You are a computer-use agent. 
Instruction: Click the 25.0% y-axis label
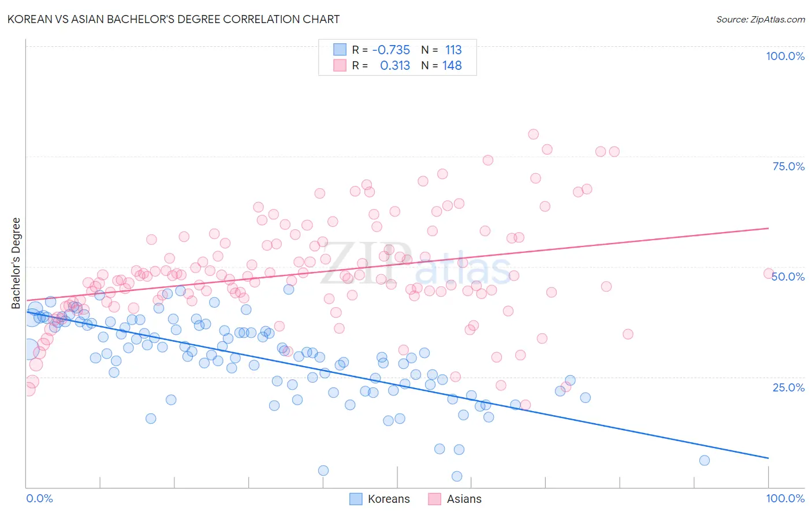pyautogui.click(x=788, y=387)
